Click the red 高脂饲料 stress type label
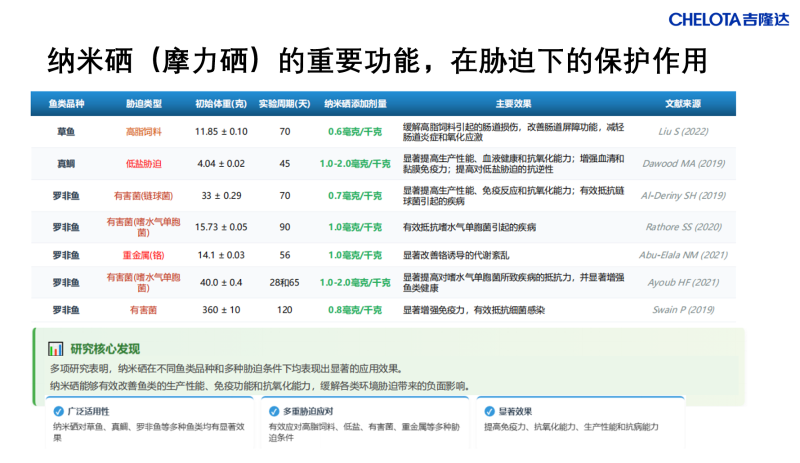This screenshot has height=463, width=800. tap(143, 131)
